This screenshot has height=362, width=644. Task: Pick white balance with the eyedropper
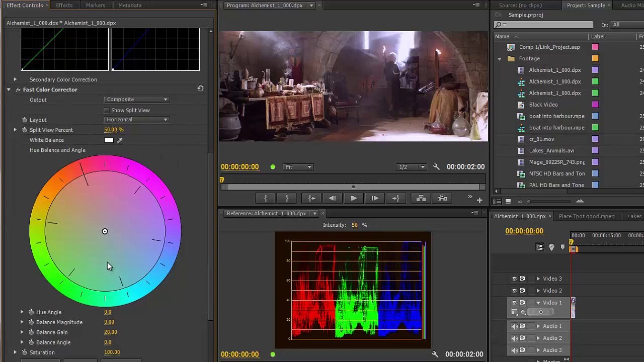click(x=119, y=140)
